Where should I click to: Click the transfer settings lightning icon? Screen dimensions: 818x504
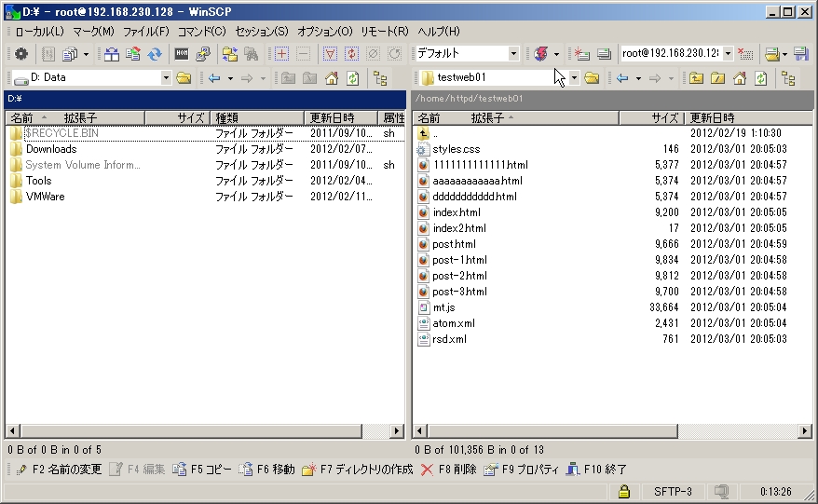coord(541,53)
